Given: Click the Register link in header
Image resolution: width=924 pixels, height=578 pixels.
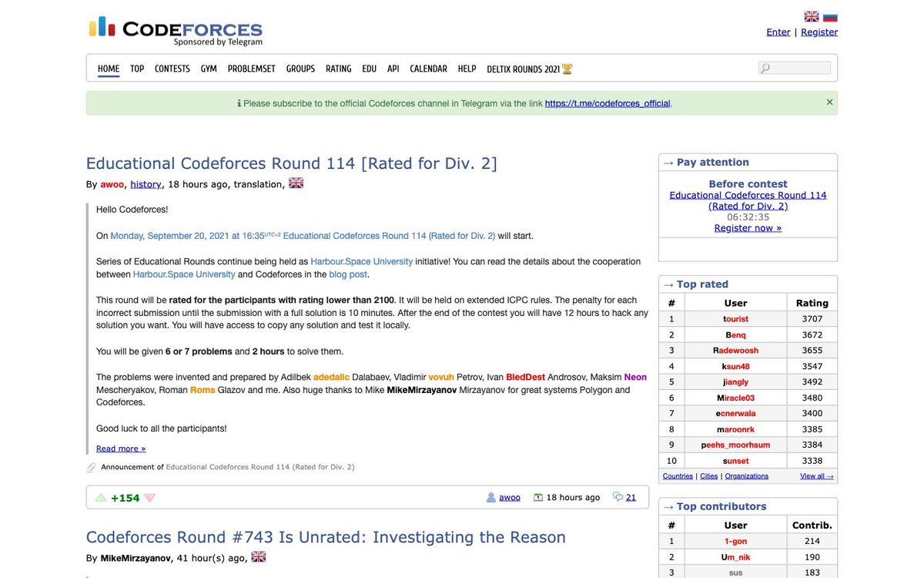Looking at the screenshot, I should tap(819, 32).
